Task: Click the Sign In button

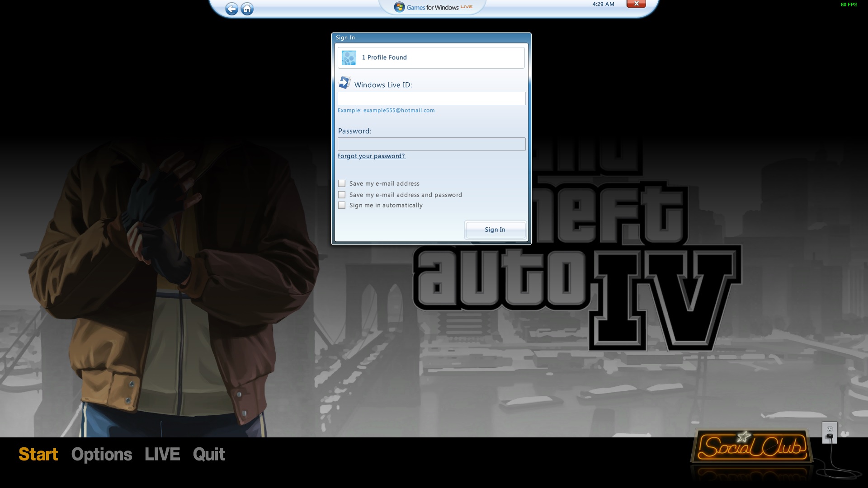Action: click(x=495, y=230)
